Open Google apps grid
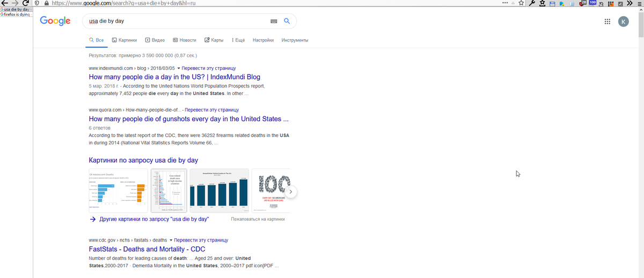Viewport: 644px width, 278px height. tap(608, 21)
